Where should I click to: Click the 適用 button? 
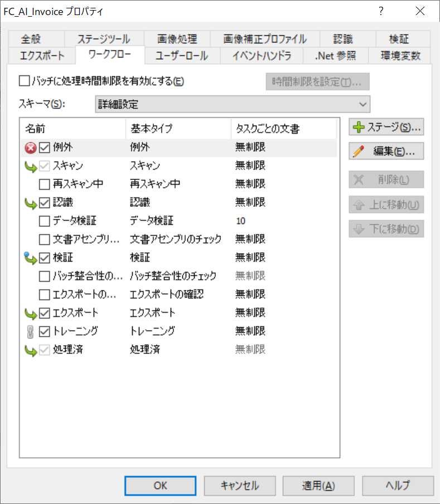click(318, 486)
